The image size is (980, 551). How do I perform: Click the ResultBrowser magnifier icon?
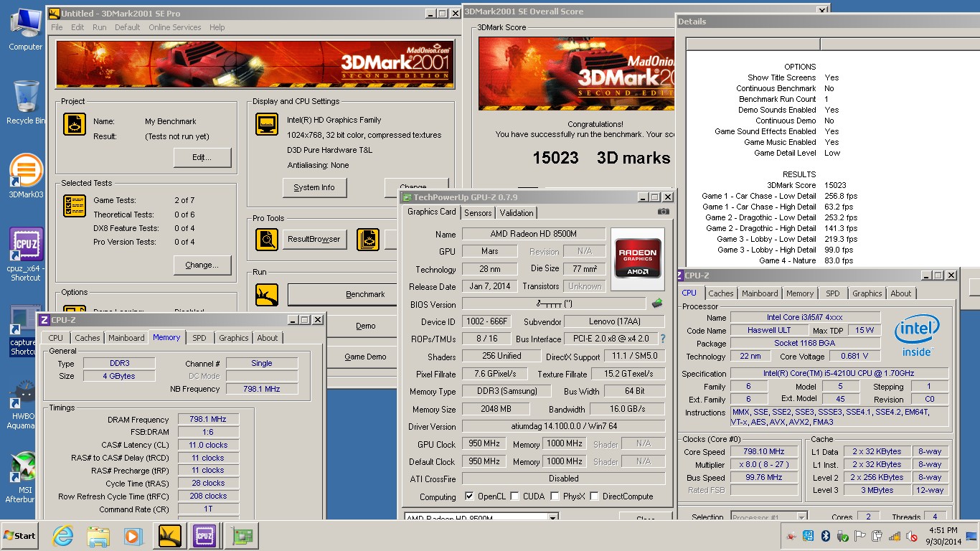[267, 239]
